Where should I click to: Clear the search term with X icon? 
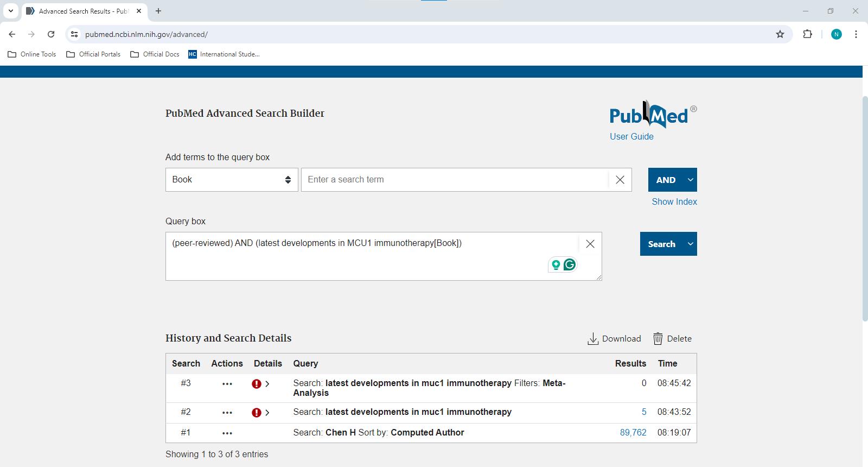tap(620, 180)
